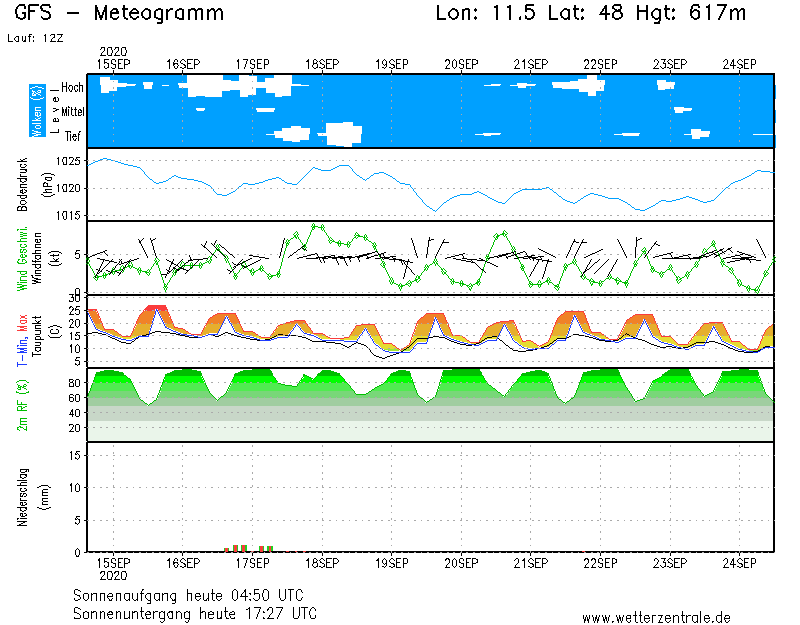Choose '24SEP' on the bottom date axis
The image size is (800, 625).
tap(739, 563)
